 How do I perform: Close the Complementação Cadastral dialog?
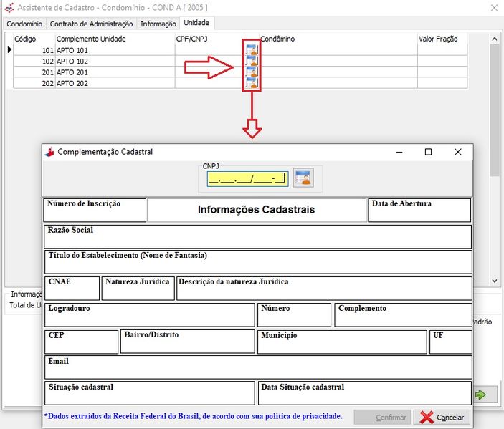click(457, 152)
